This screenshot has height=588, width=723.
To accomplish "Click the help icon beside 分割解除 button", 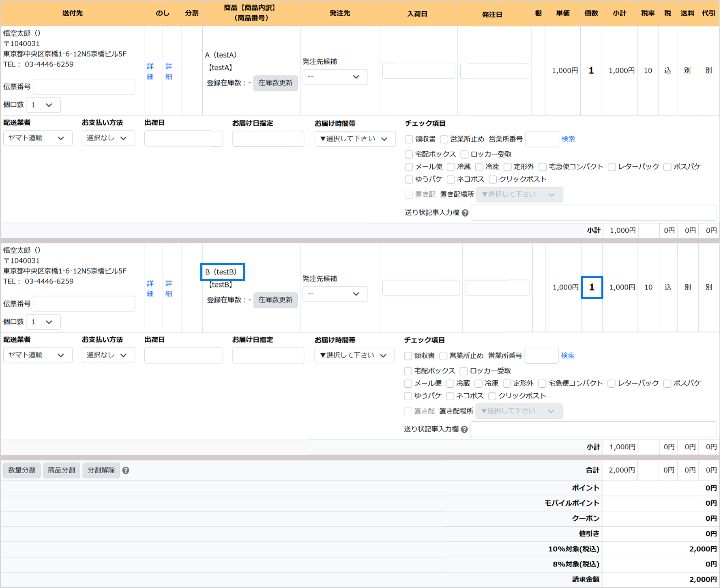I will [126, 470].
